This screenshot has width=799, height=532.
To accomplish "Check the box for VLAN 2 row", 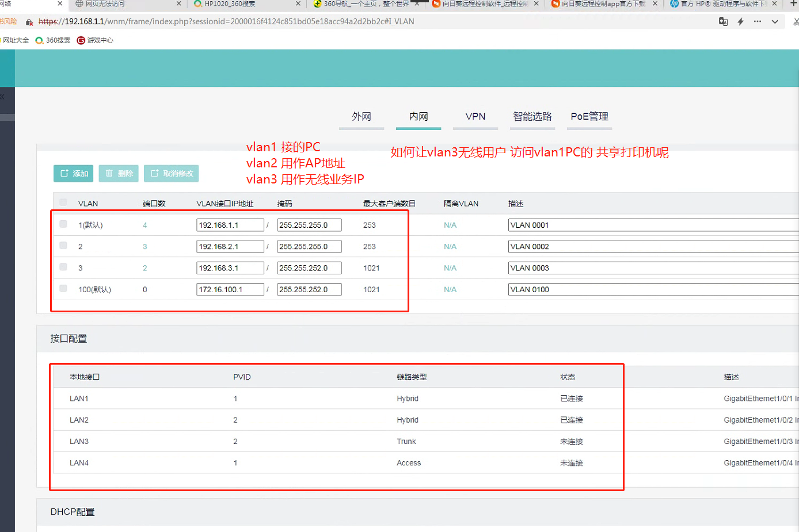I will click(x=63, y=246).
